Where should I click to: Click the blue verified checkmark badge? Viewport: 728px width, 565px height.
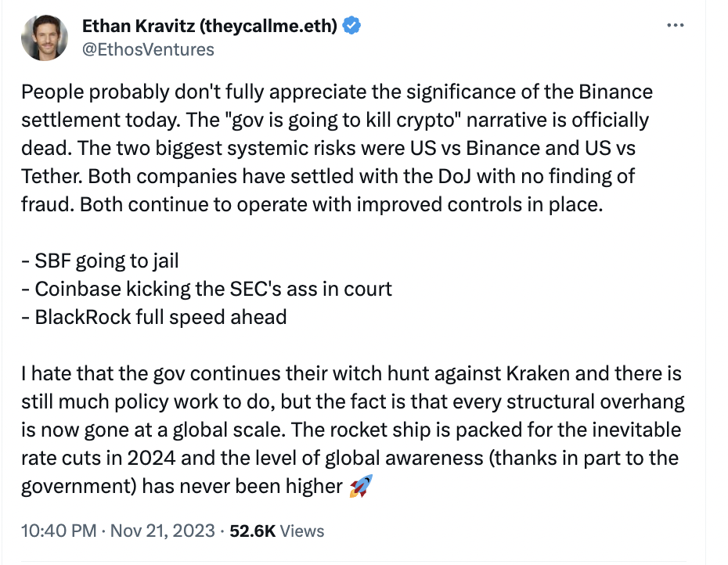point(351,26)
